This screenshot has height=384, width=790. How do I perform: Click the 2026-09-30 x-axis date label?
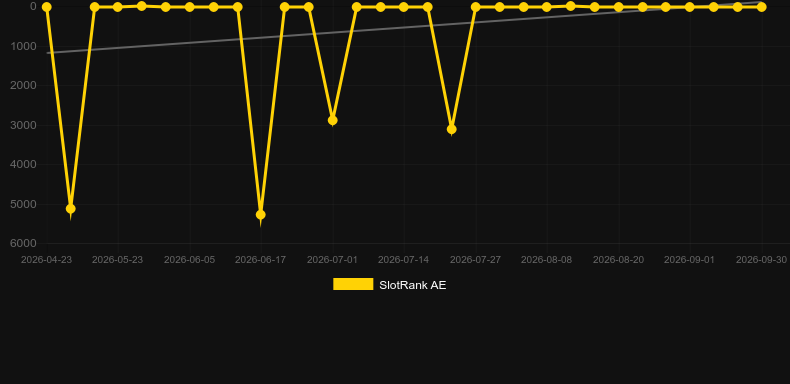coord(761,260)
